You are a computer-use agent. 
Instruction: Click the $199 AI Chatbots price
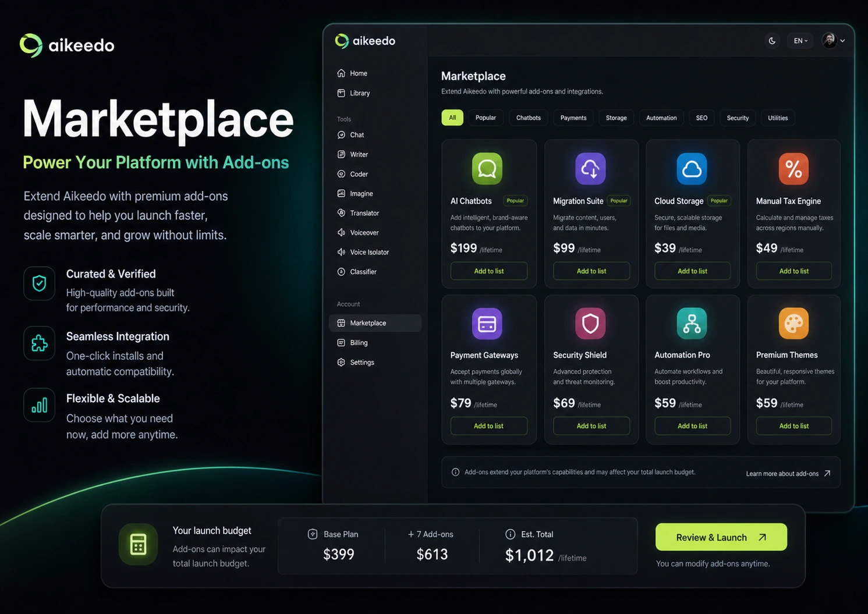(x=463, y=249)
